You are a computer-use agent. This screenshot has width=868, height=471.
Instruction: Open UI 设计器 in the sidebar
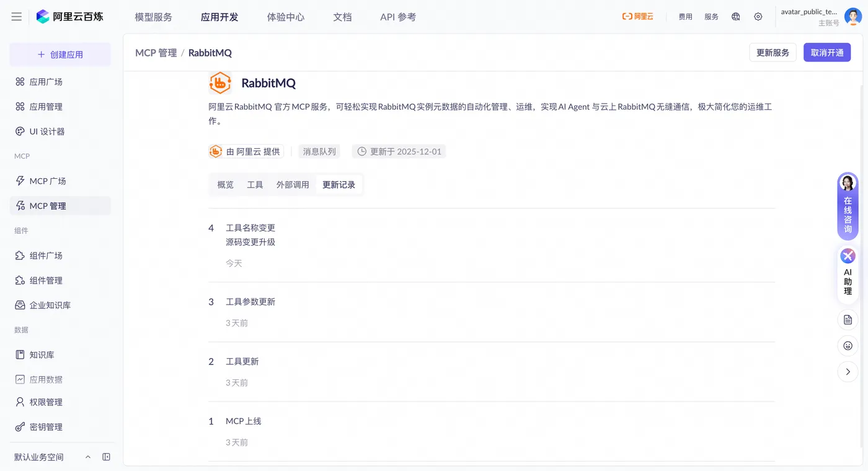pyautogui.click(x=60, y=132)
